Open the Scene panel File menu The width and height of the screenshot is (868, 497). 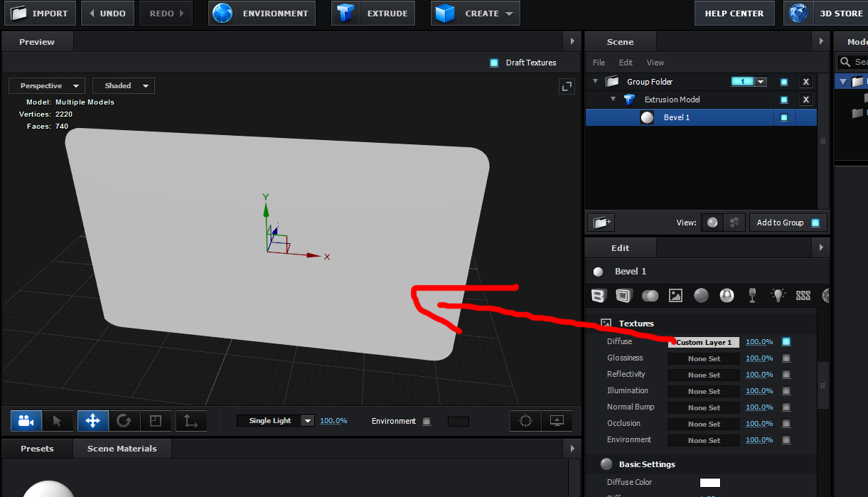tap(599, 63)
